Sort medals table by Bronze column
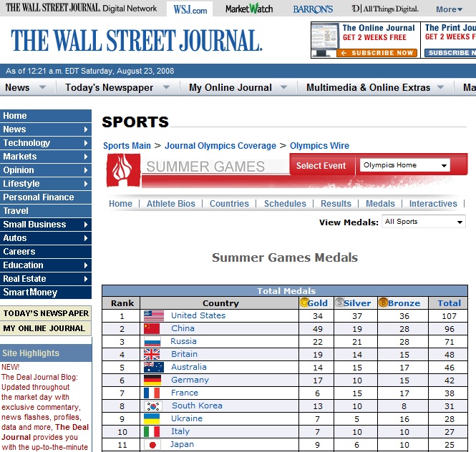Image resolution: width=476 pixels, height=452 pixels. point(404,303)
